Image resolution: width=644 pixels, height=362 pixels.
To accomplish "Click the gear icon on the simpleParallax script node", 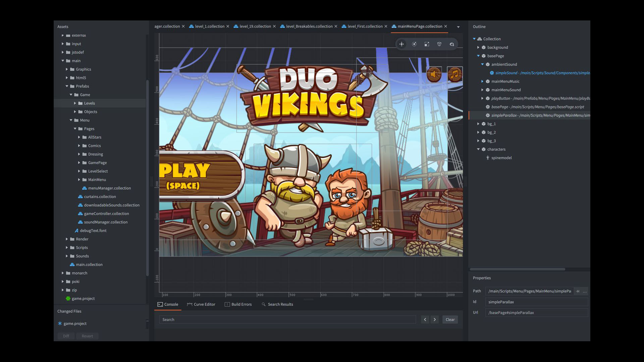I will click(487, 115).
